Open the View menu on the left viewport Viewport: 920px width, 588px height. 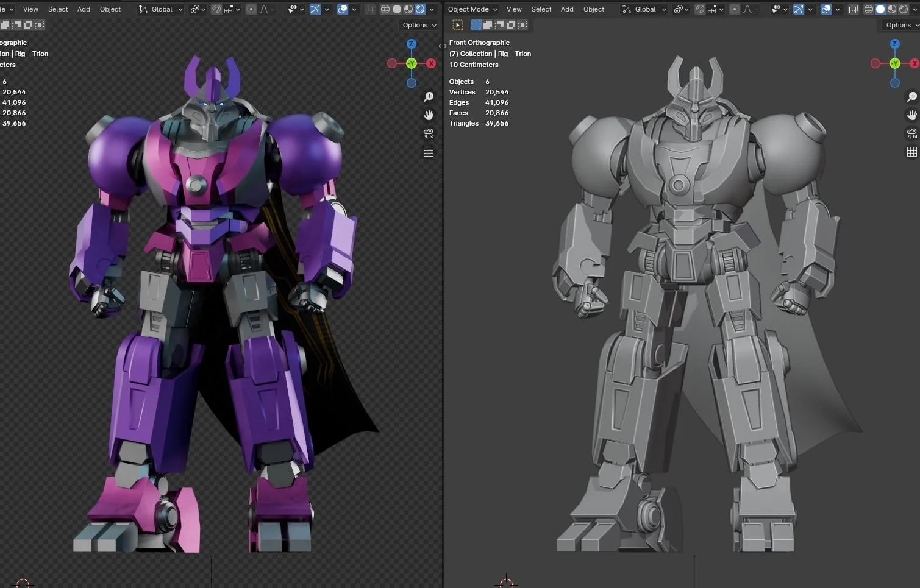30,9
